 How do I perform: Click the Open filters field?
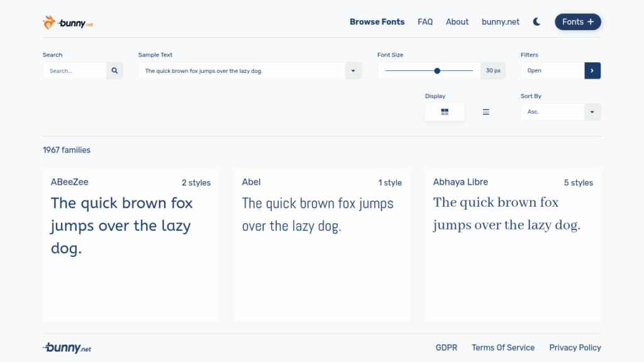(x=553, y=70)
